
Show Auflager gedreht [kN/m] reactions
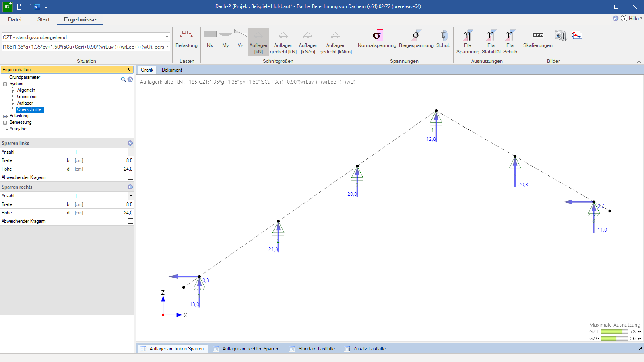coord(335,41)
